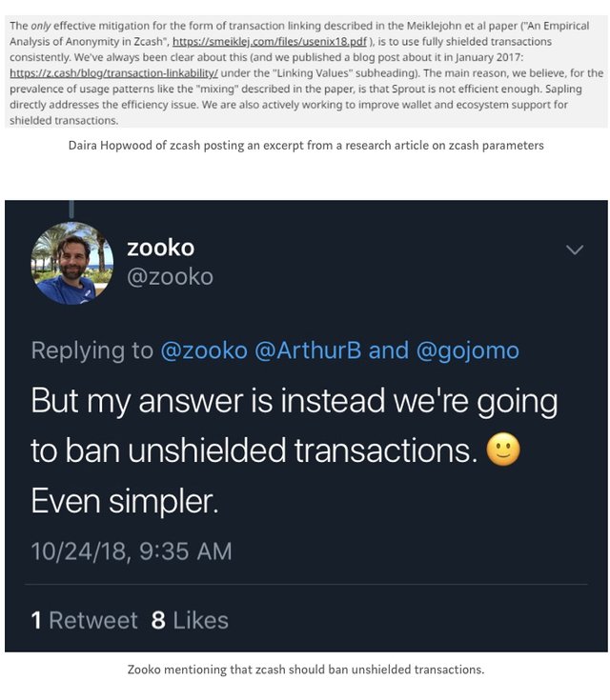The image size is (610, 700).
Task: Click the Daira Hopwood image caption
Action: [305, 146]
